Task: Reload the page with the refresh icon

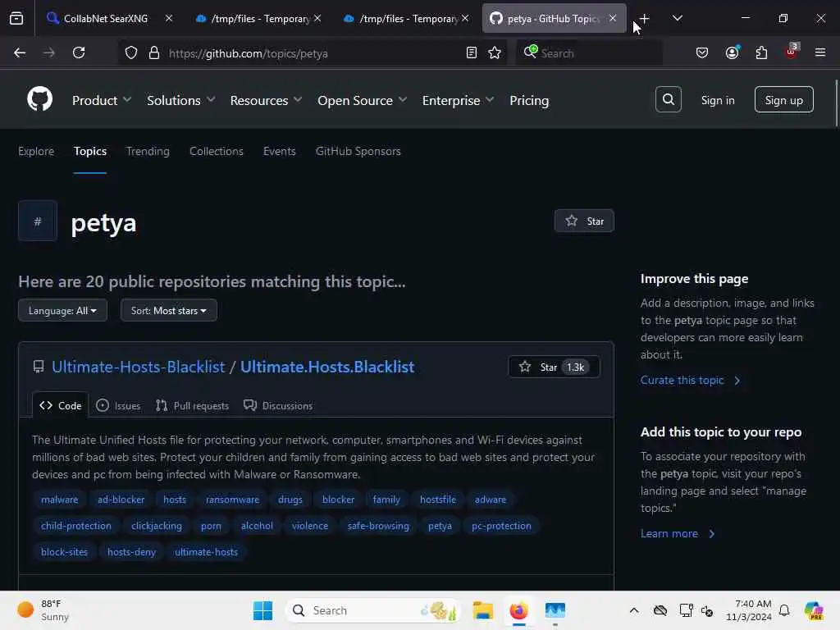Action: point(79,53)
